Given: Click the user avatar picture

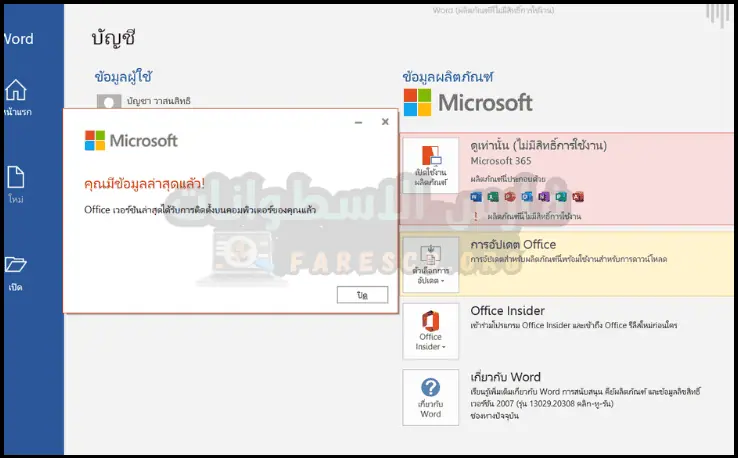Looking at the screenshot, I should [109, 101].
